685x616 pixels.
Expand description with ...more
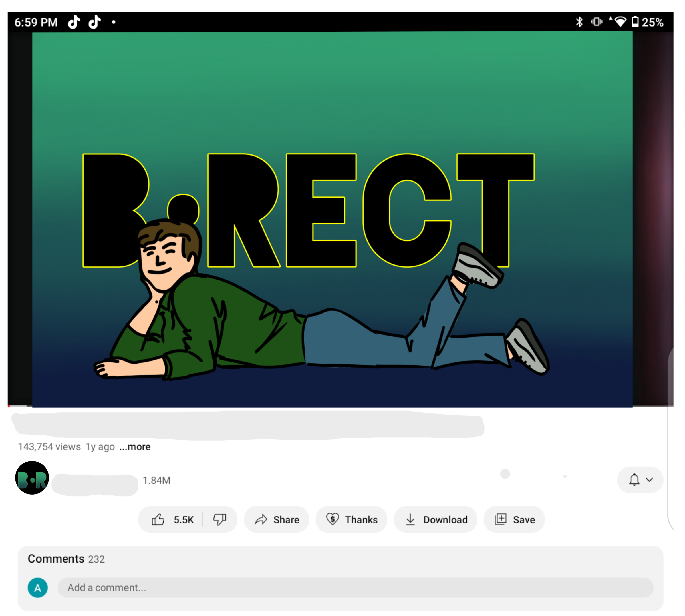[135, 447]
